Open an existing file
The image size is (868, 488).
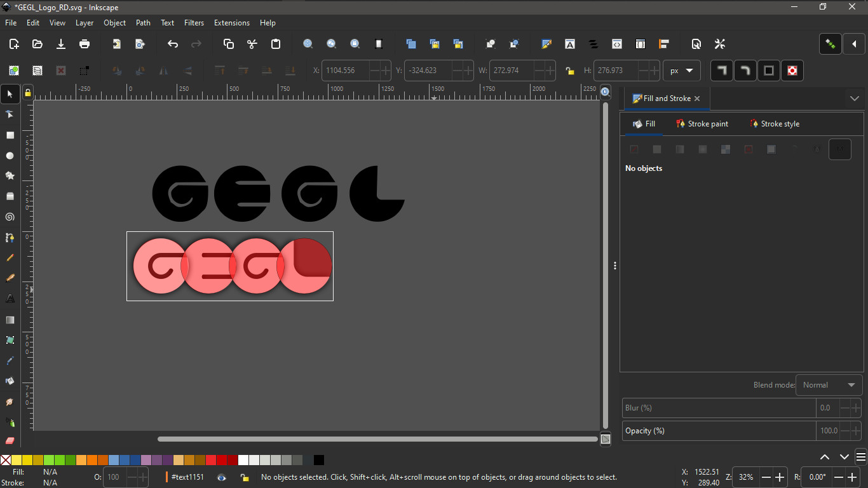[x=37, y=44]
